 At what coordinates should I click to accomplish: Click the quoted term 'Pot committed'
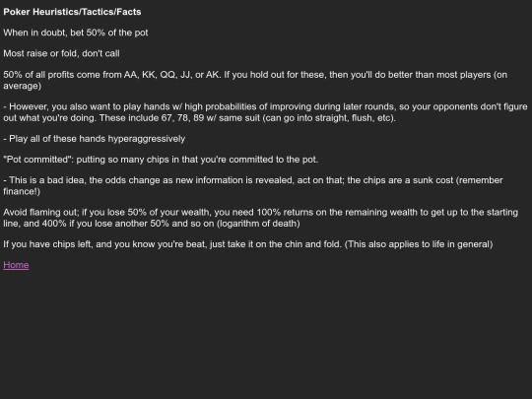pos(37,160)
